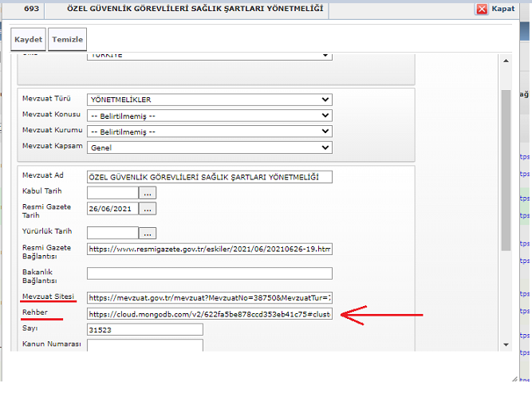Click the Sayı field containing 31523
The image size is (532, 393).
tap(144, 330)
